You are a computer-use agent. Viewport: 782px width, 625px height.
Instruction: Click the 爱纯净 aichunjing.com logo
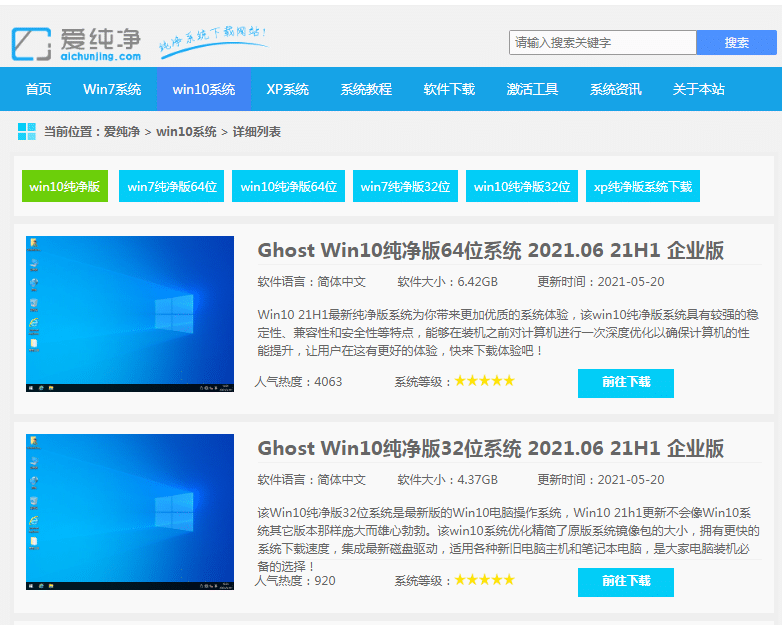[x=76, y=44]
